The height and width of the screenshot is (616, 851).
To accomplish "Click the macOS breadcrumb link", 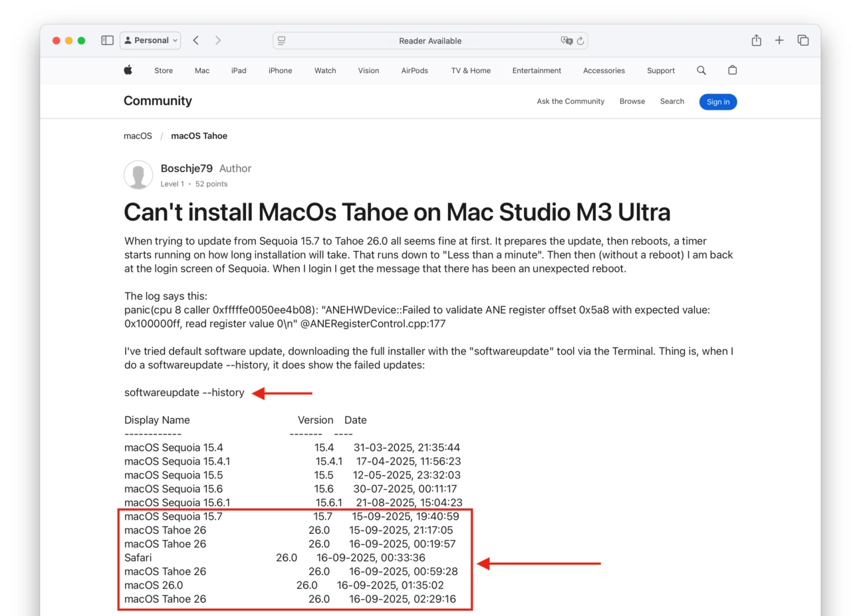I will click(138, 136).
